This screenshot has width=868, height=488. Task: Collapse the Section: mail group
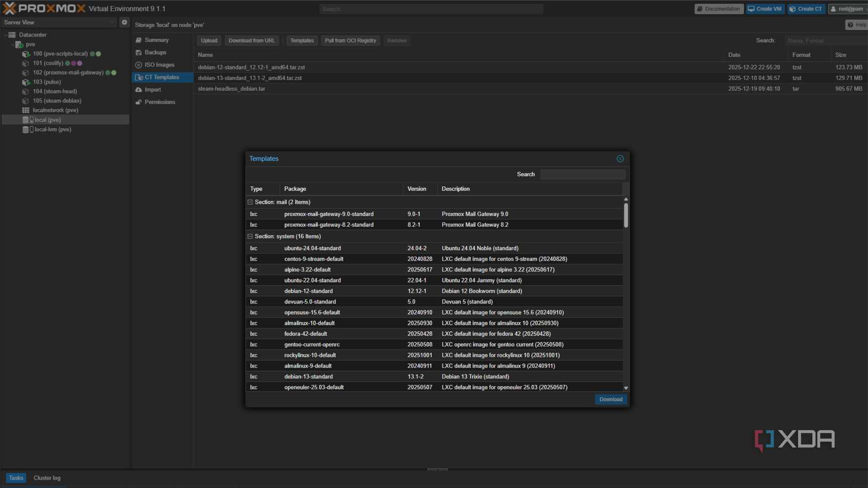tap(250, 202)
